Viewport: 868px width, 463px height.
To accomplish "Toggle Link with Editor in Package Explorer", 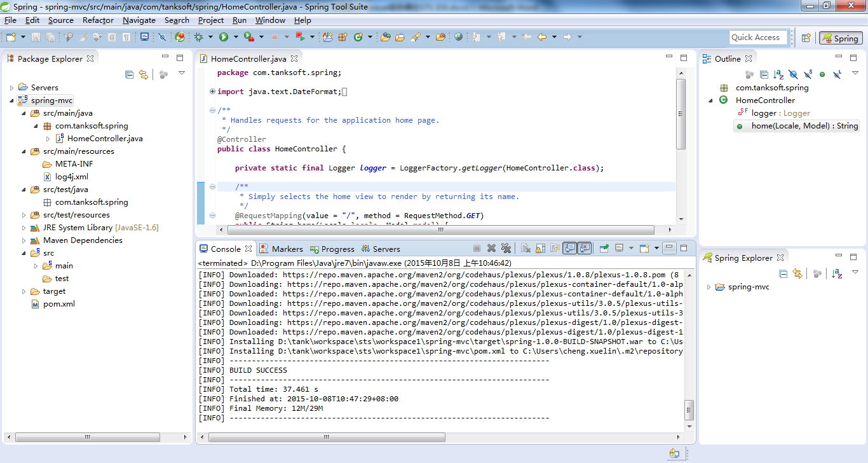I will [144, 74].
